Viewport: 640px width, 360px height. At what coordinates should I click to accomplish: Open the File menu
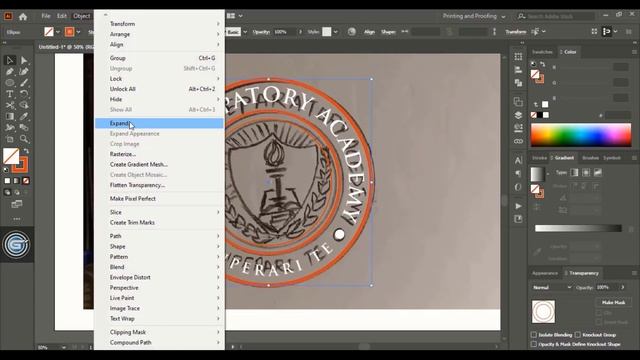point(46,16)
